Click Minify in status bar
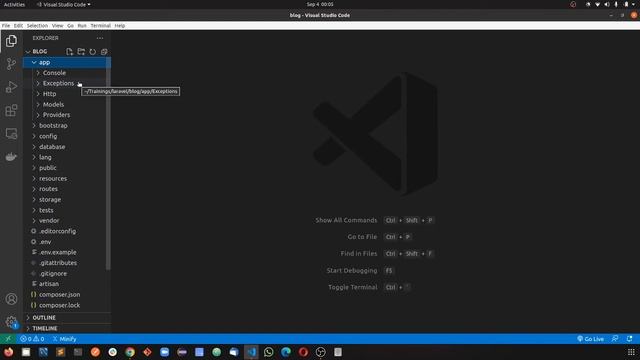The image size is (640, 360). pos(64,339)
